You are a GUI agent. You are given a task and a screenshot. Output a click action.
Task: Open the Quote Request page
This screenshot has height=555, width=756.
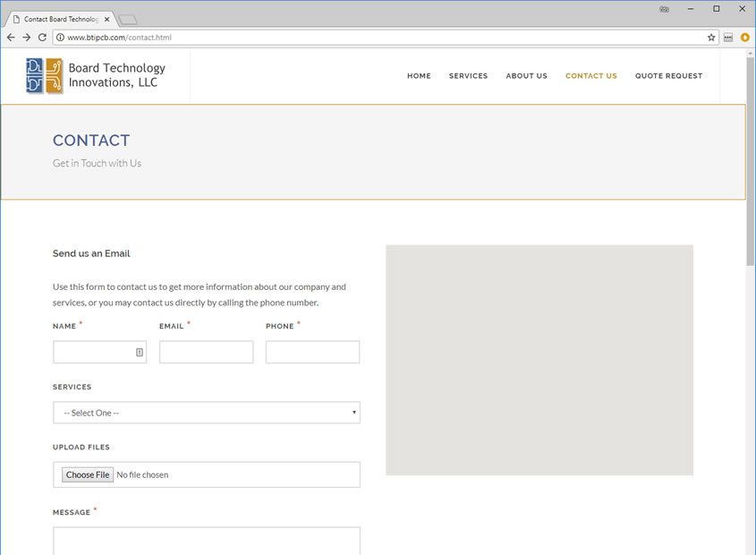click(668, 76)
